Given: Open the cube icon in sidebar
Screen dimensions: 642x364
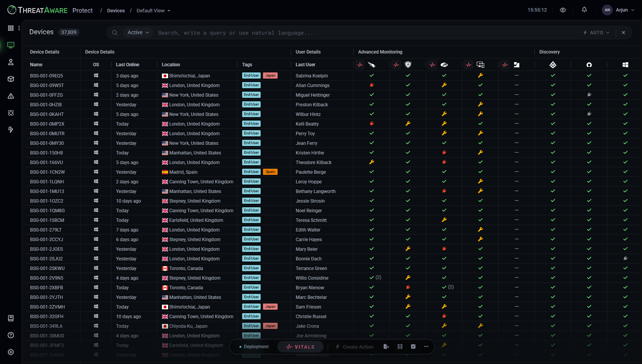Looking at the screenshot, I should click(11, 79).
